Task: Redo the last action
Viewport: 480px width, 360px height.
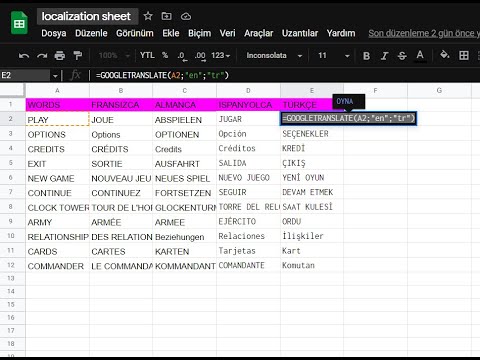Action: tap(42, 56)
